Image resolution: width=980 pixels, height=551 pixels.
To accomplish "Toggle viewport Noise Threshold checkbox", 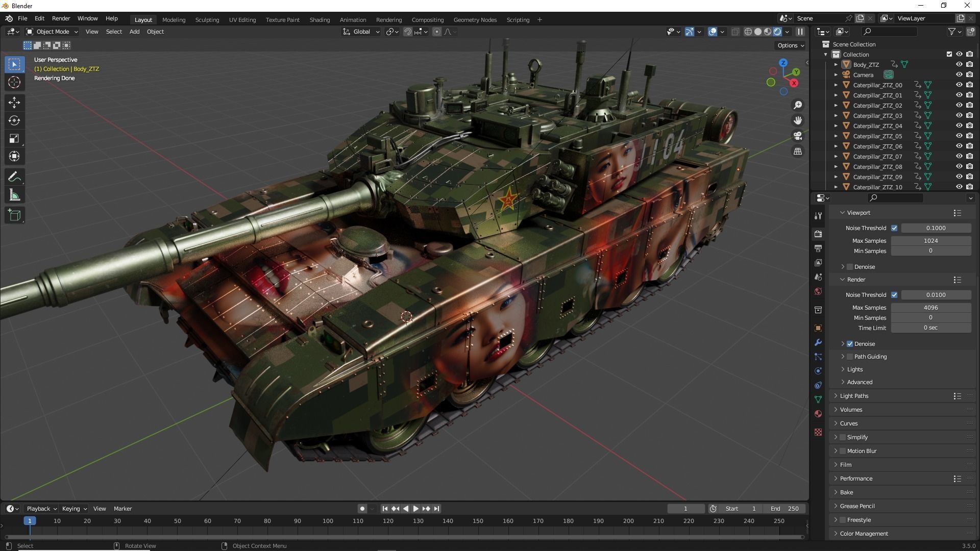I will tap(894, 228).
